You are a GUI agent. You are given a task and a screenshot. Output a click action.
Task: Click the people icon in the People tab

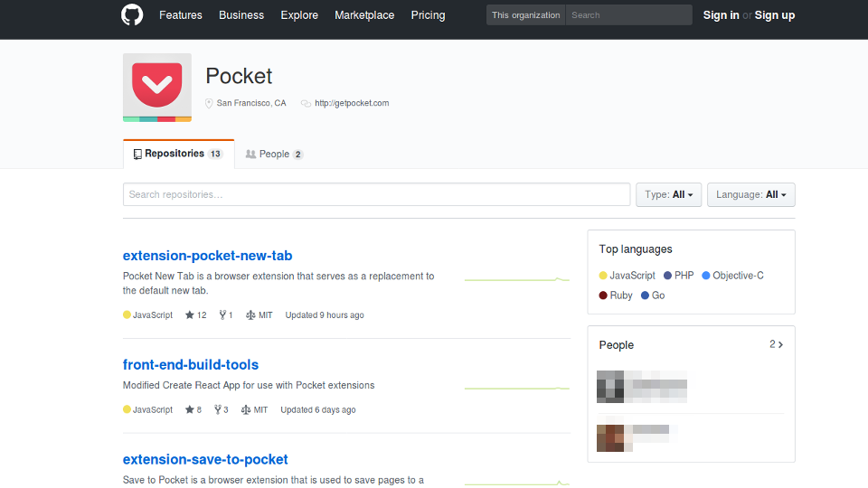pos(250,155)
